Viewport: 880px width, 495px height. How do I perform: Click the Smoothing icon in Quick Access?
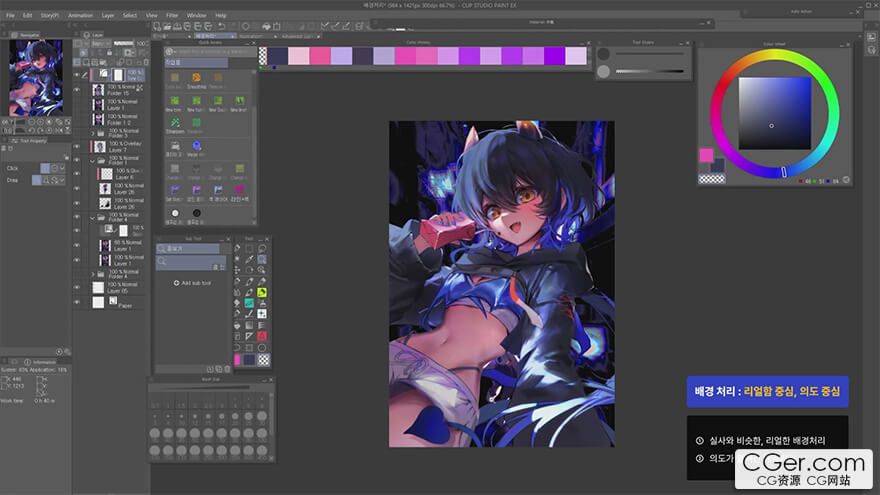click(196, 78)
